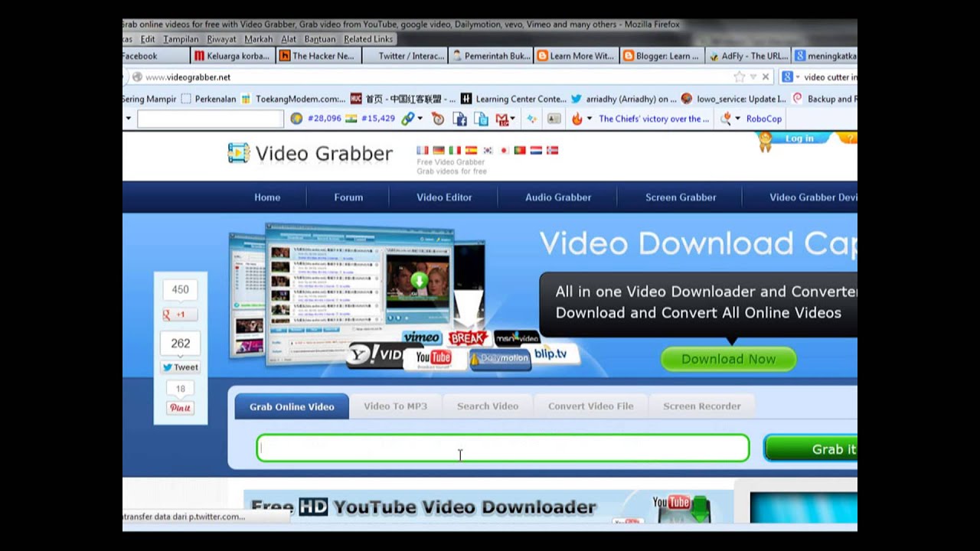Click the green Download Now button
The image size is (980, 551).
[x=728, y=359]
